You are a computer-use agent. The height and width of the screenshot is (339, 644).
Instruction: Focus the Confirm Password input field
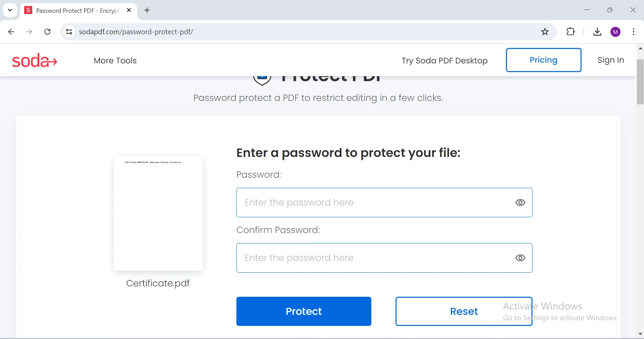(384, 258)
